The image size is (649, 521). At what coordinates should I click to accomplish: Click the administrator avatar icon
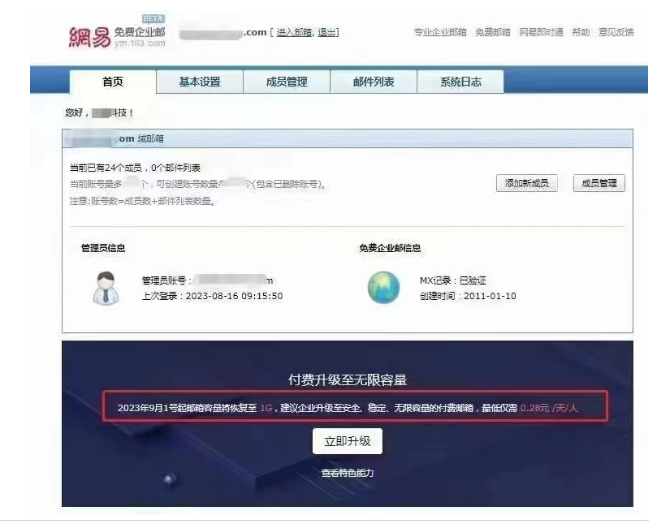106,288
